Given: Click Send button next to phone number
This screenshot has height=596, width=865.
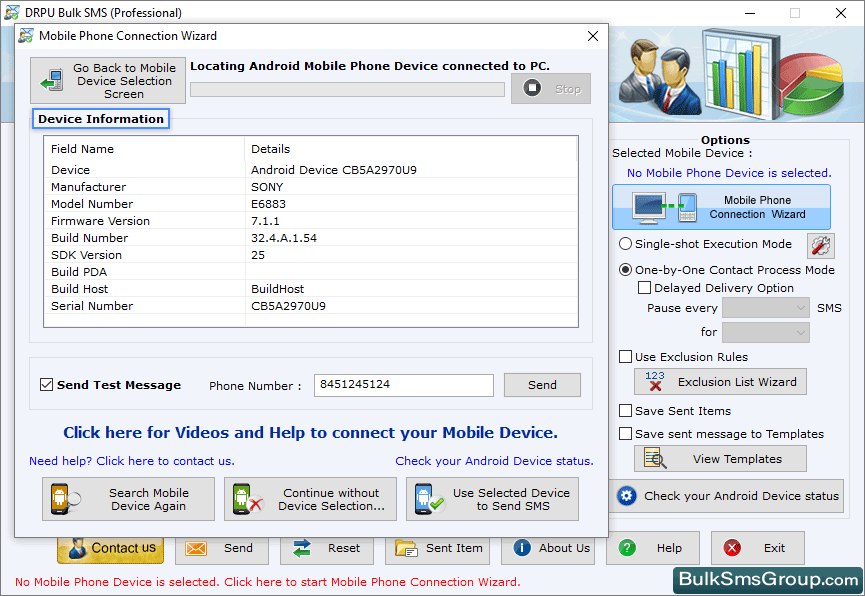Looking at the screenshot, I should [542, 385].
